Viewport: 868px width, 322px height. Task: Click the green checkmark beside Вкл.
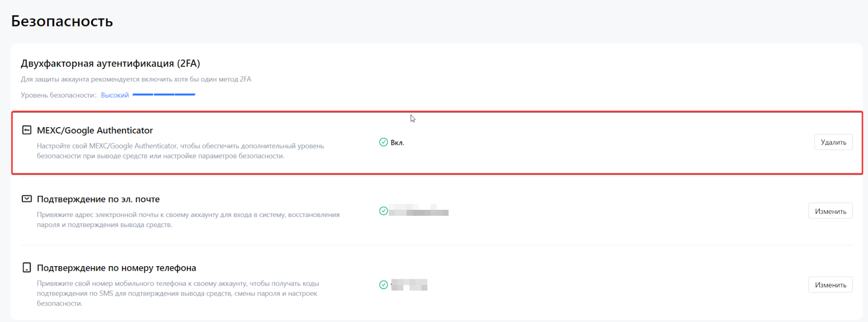point(384,143)
